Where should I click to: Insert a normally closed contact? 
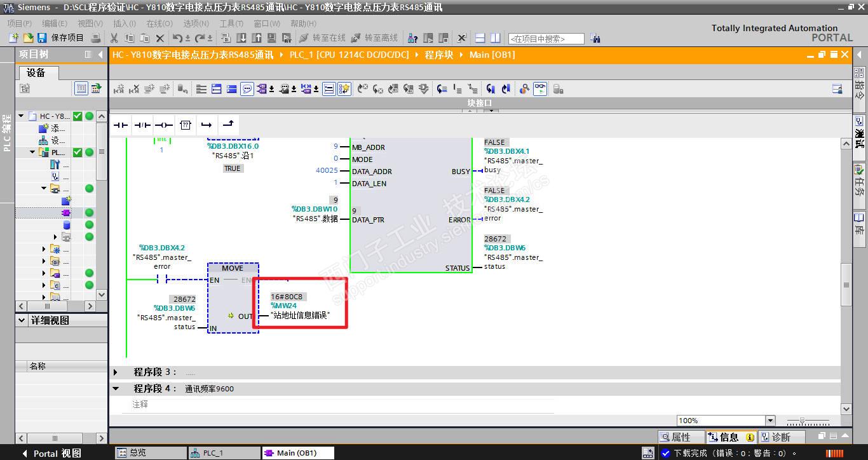click(x=142, y=125)
